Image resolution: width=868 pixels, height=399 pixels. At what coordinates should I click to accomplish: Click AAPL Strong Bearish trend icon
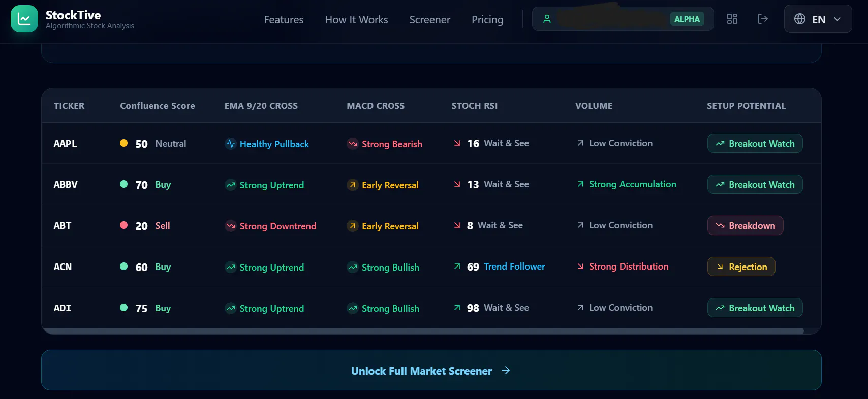tap(352, 144)
